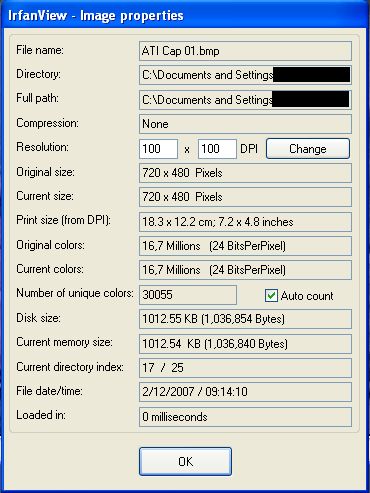
Task: Click the horizontal resolution DPI field
Action: 158,149
